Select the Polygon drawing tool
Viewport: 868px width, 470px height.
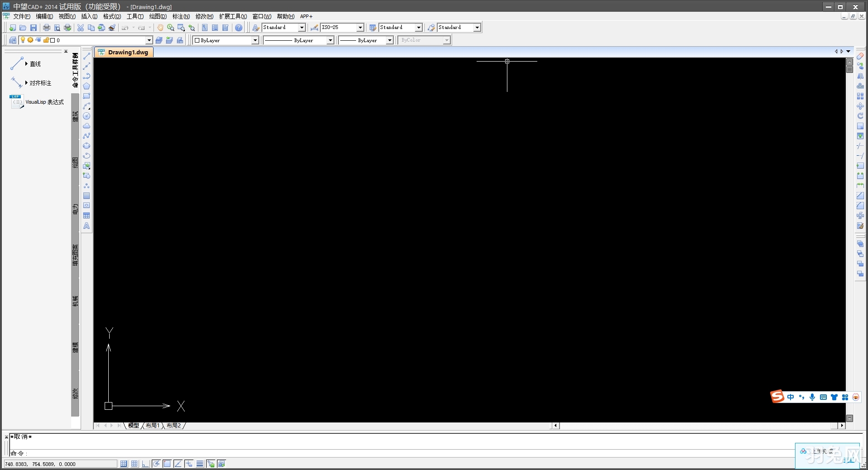86,86
